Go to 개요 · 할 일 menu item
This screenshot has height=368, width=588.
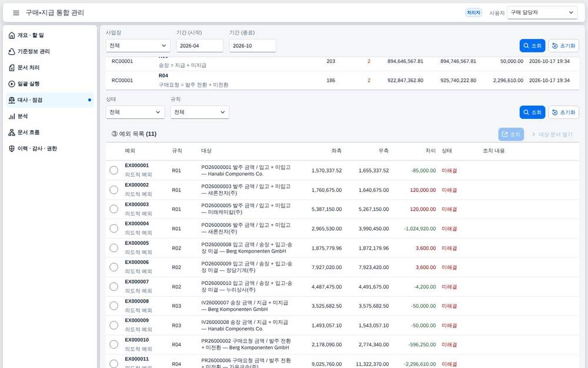click(x=50, y=35)
